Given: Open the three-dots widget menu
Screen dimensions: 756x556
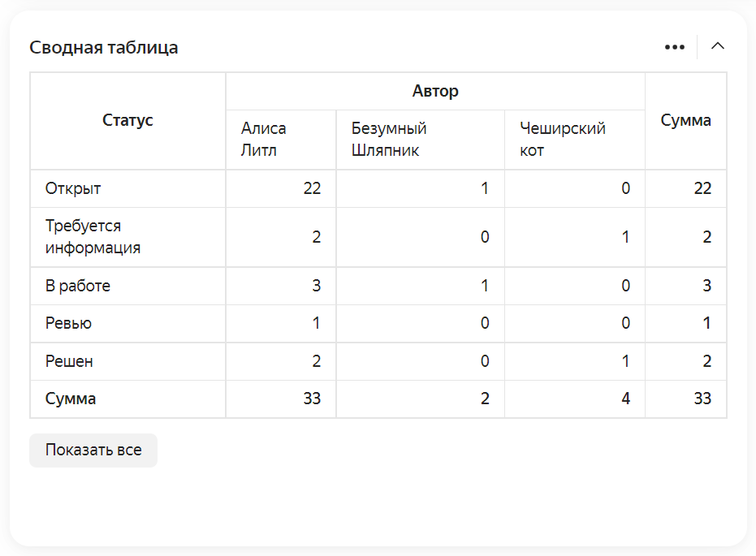Looking at the screenshot, I should tap(675, 47).
